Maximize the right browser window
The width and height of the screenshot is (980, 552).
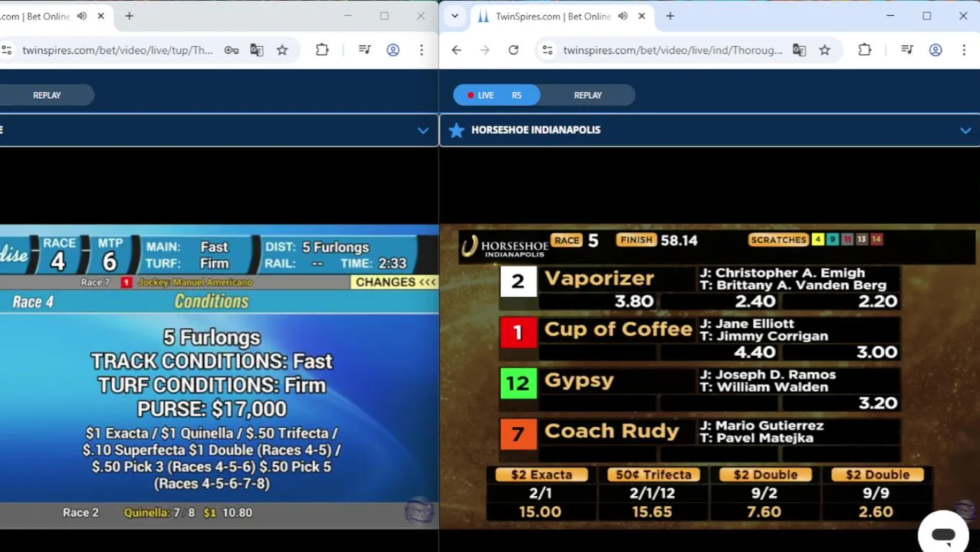pos(926,16)
